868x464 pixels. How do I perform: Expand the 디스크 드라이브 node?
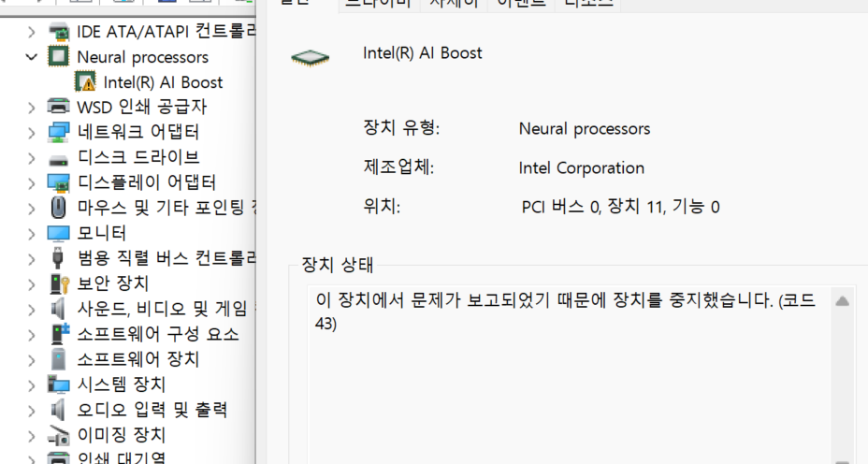coord(32,158)
